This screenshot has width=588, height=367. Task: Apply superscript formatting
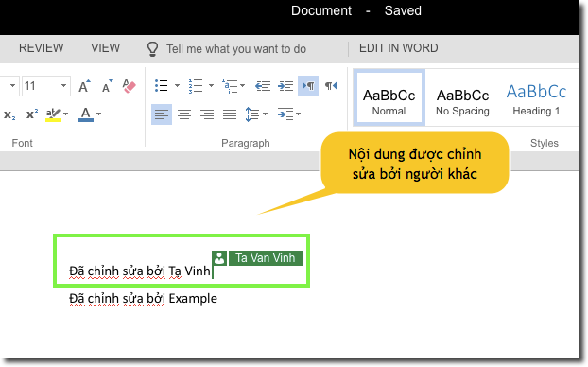pyautogui.click(x=32, y=114)
